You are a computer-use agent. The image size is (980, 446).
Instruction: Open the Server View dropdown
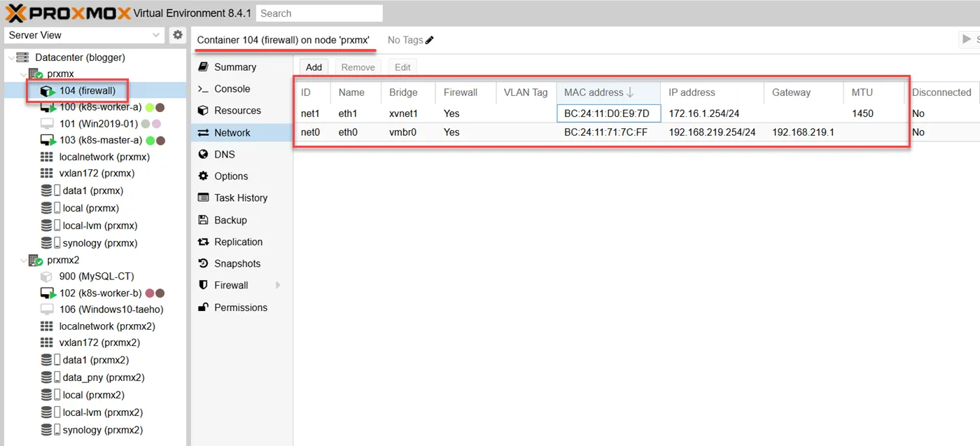[x=84, y=35]
